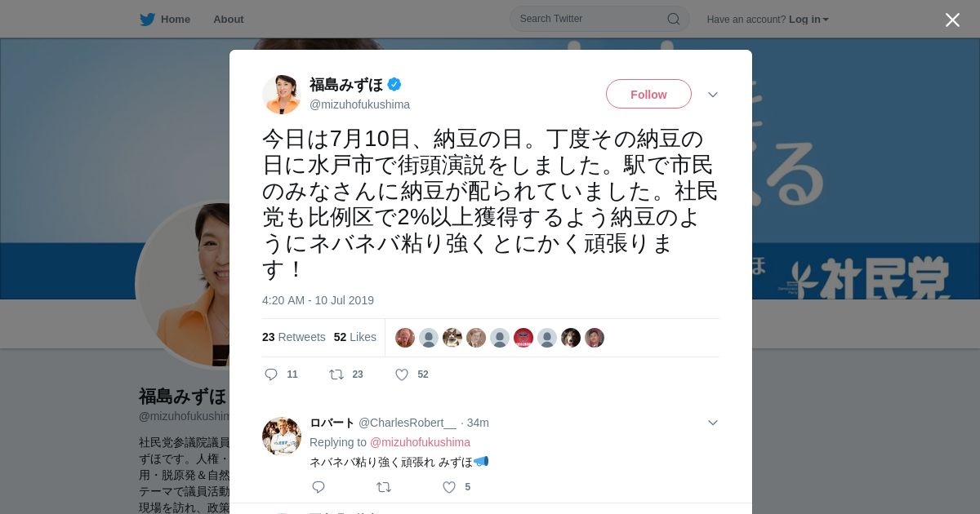Viewport: 980px width, 514px height.
Task: Open 福島みずほ's avatar in the tweet
Action: pos(282,94)
